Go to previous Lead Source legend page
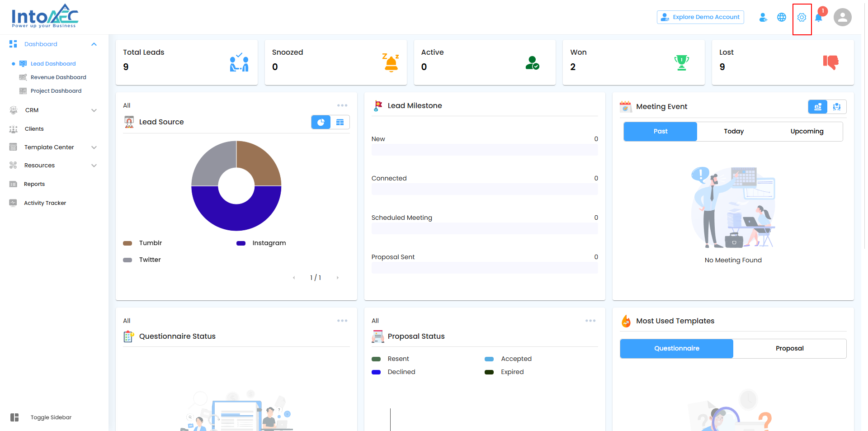The height and width of the screenshot is (431, 868). pos(294,278)
